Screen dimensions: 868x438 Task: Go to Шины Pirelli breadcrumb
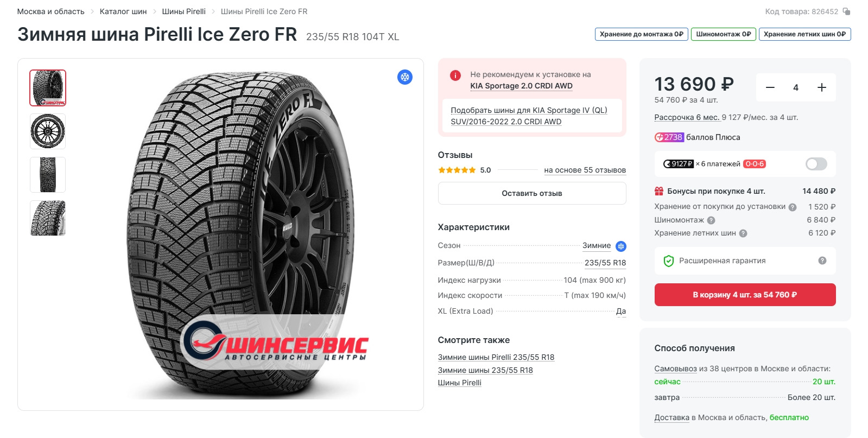click(x=183, y=11)
